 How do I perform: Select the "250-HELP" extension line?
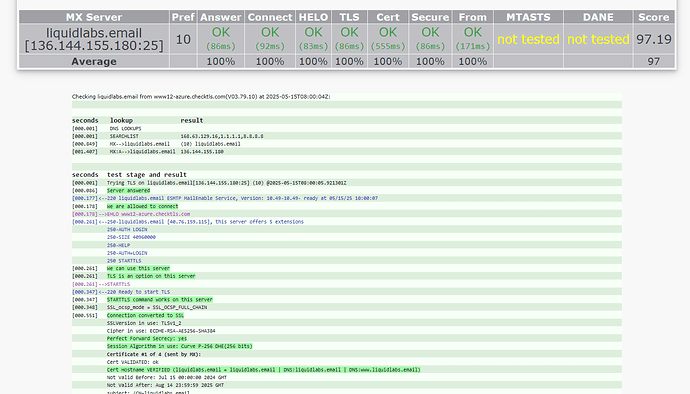118,245
